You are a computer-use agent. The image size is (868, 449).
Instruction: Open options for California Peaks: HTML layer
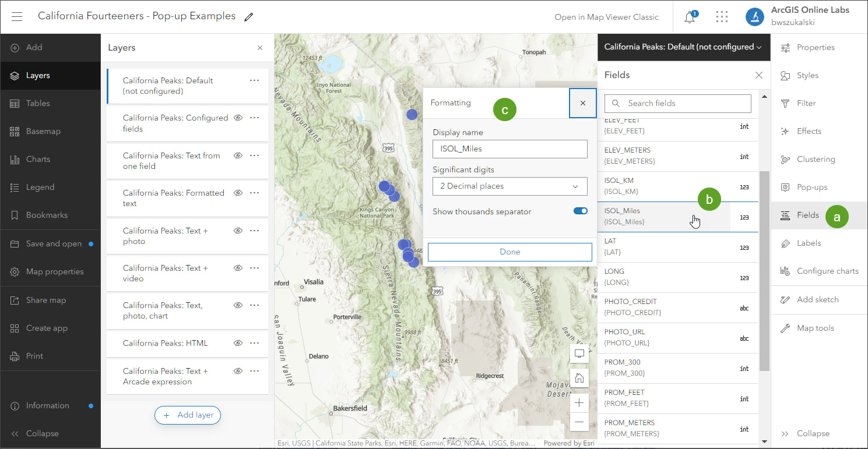click(x=254, y=343)
